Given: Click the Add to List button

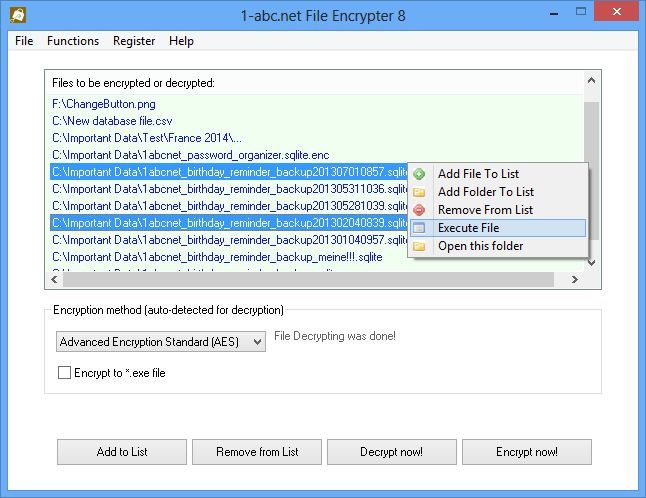Looking at the screenshot, I should click(x=122, y=452).
